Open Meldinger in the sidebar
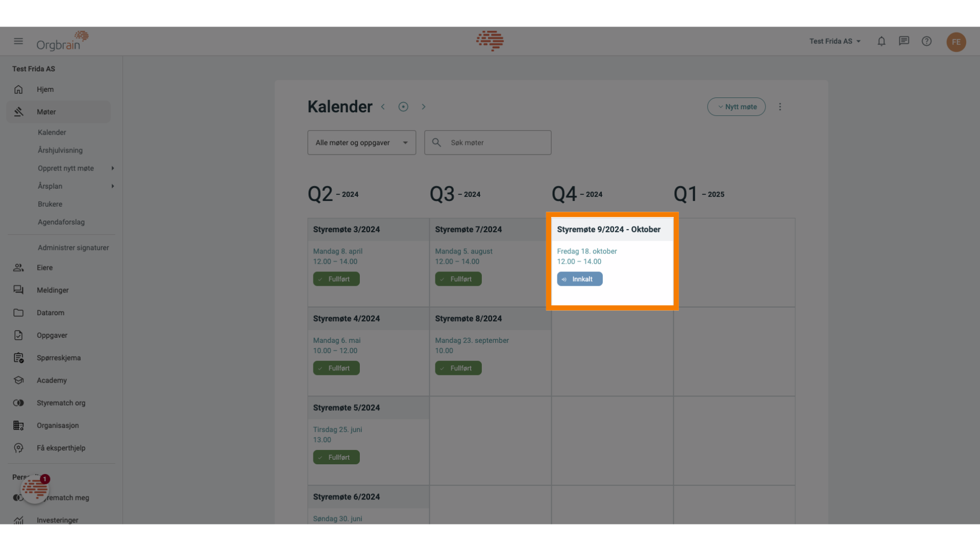The height and width of the screenshot is (551, 980). click(53, 290)
